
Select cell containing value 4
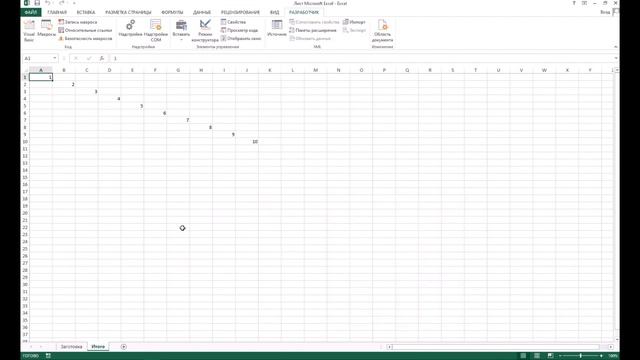pos(109,99)
